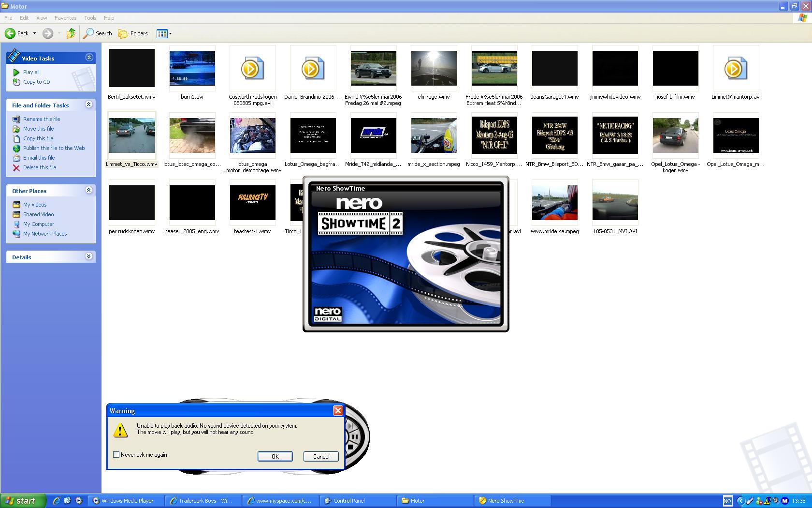Select the www.mride.se.mpeg thumbnail
This screenshot has height=508, width=812.
point(555,203)
